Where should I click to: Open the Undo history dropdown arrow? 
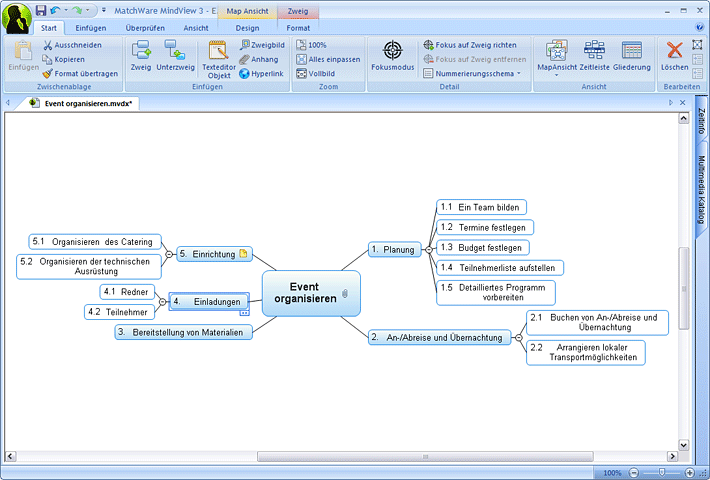tap(66, 10)
